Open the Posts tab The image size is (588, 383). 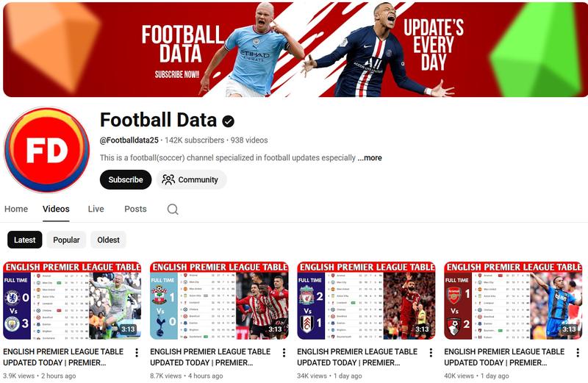[x=135, y=209]
